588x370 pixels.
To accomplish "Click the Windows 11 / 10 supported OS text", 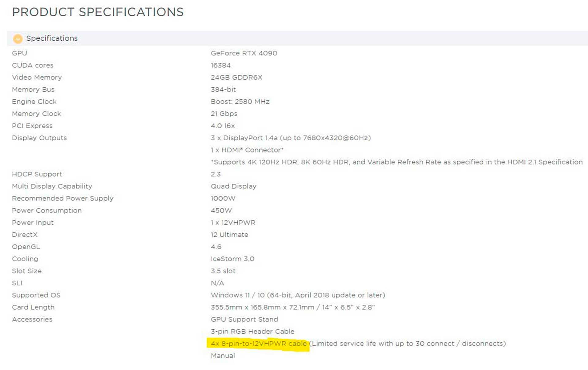I will [x=298, y=295].
